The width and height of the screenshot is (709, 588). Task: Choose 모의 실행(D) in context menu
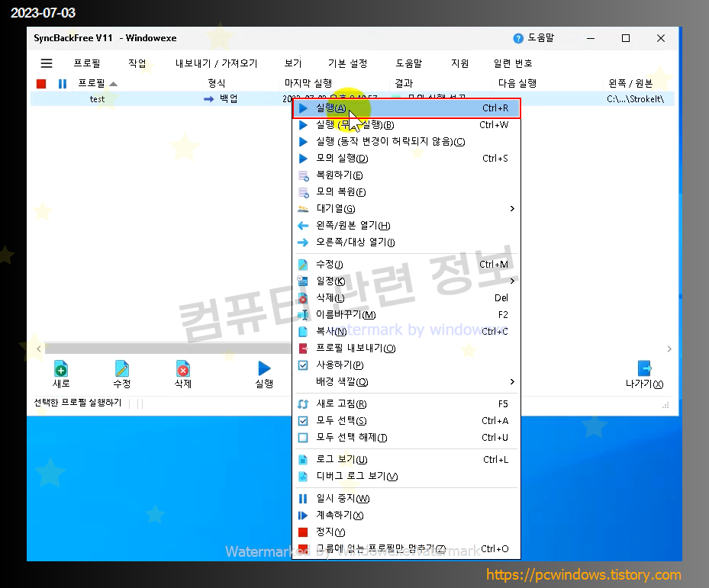click(x=407, y=158)
